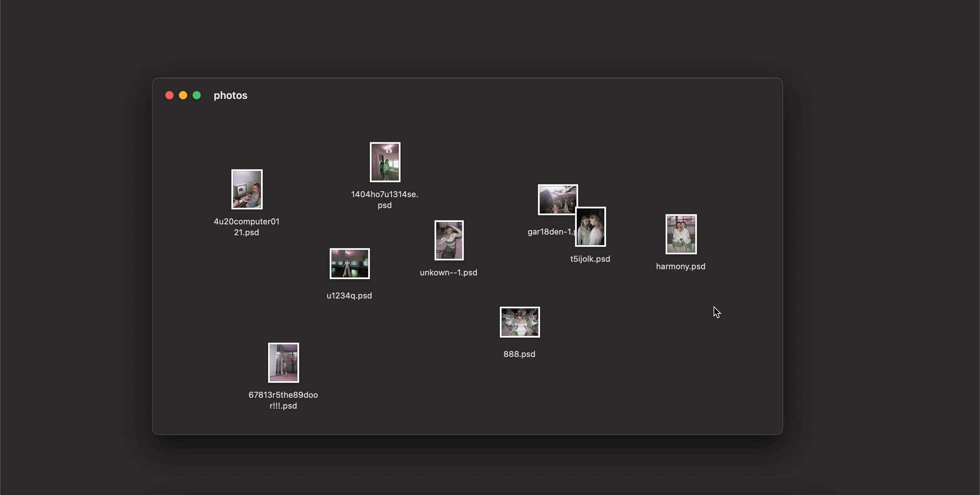Screen dimensions: 980x495
Task: Close the photos window with red button
Action: [x=169, y=96]
